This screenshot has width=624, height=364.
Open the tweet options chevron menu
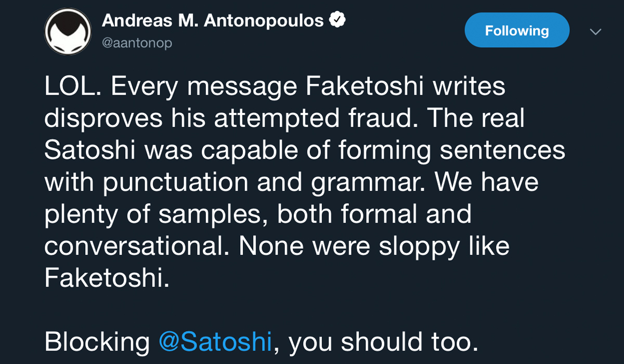click(x=595, y=32)
